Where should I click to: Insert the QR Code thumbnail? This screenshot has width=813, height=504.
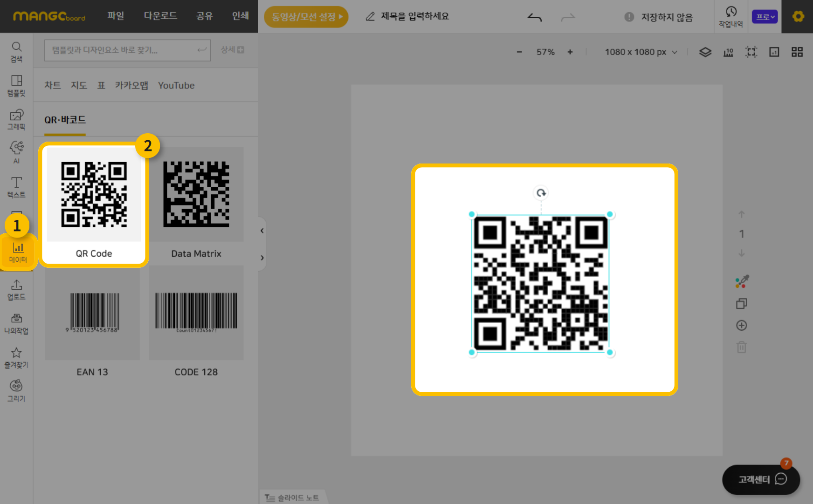click(94, 195)
